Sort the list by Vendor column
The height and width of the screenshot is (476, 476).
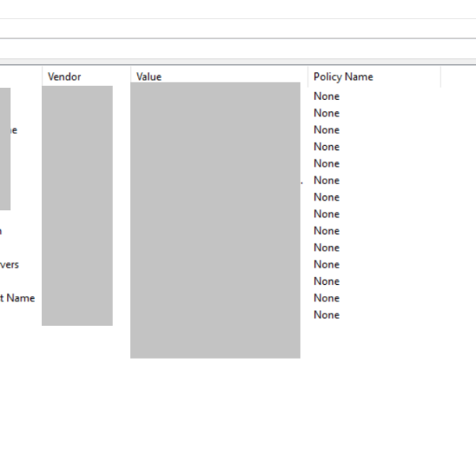tap(64, 77)
